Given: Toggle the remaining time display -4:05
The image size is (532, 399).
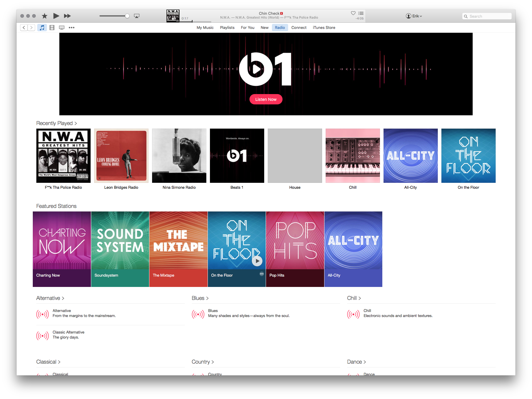Looking at the screenshot, I should click(x=360, y=18).
